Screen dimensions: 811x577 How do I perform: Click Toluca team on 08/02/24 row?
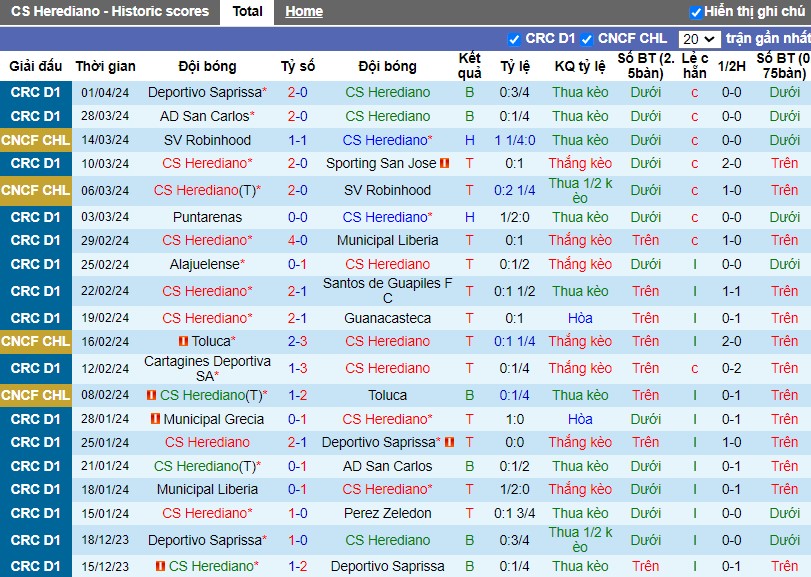click(x=387, y=395)
